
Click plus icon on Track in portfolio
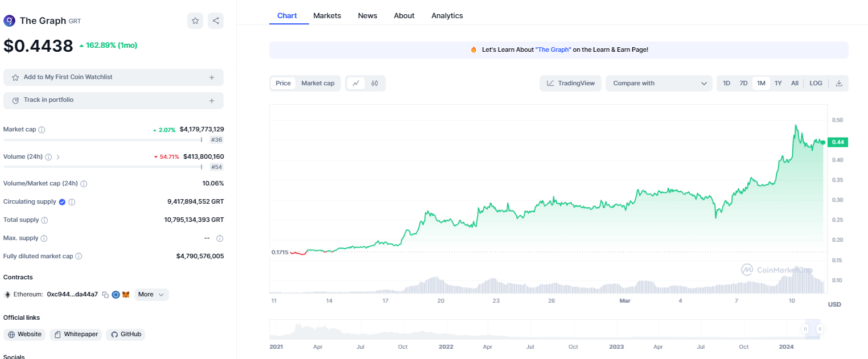click(x=212, y=101)
